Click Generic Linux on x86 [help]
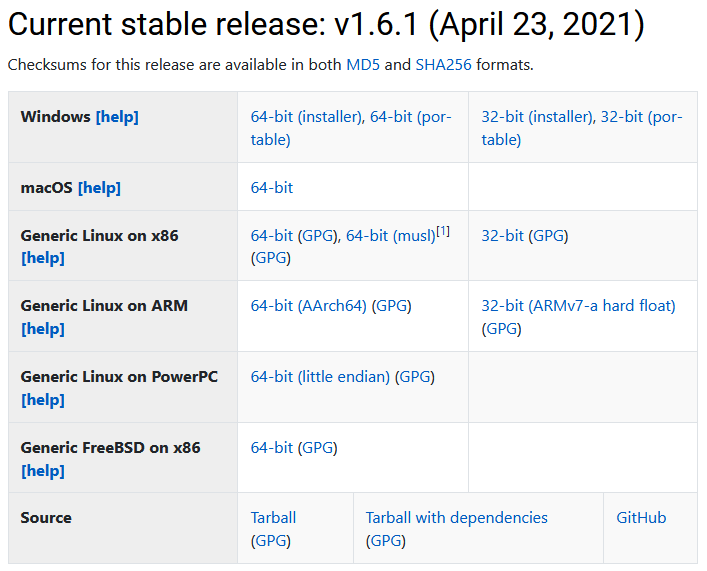 43,258
